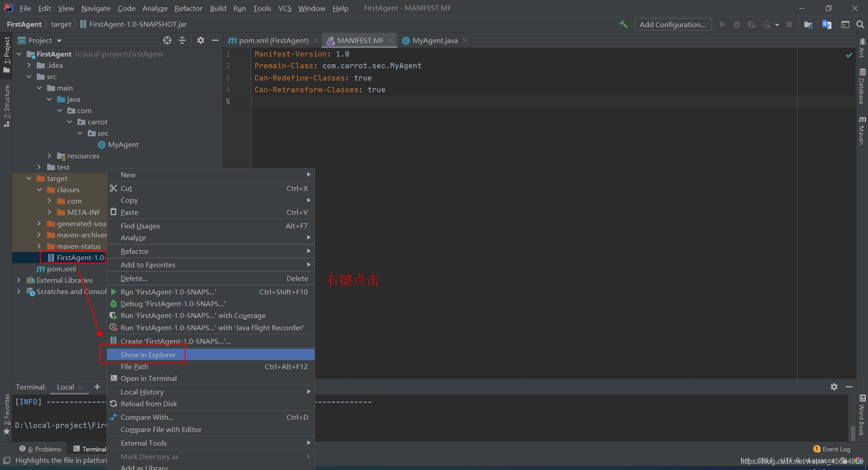Select the Scratches and Consoles node
Image resolution: width=868 pixels, height=470 pixels.
click(71, 291)
